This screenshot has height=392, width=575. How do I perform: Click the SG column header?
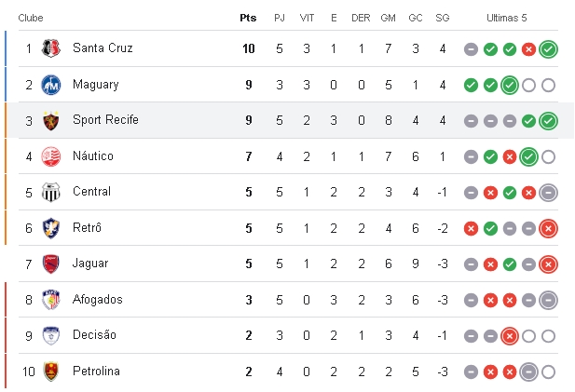[443, 18]
